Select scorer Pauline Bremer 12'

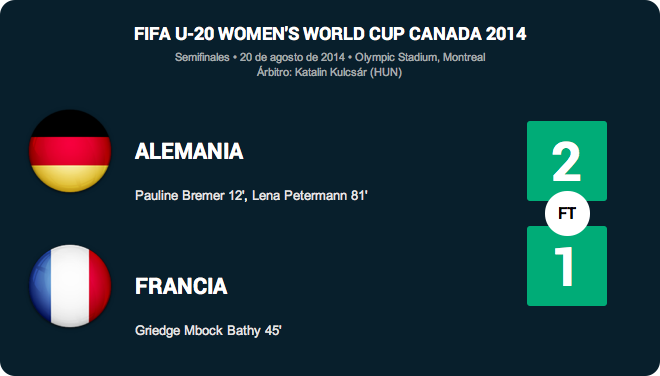coord(190,196)
